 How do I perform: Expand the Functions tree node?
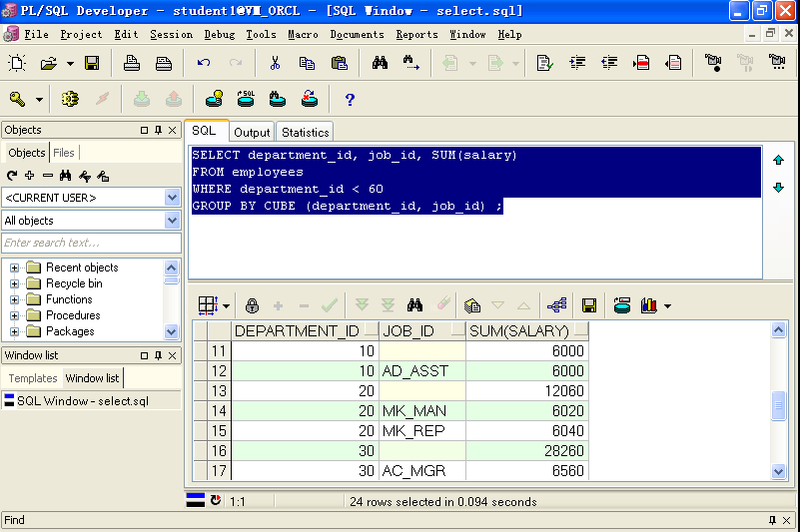pyautogui.click(x=15, y=299)
